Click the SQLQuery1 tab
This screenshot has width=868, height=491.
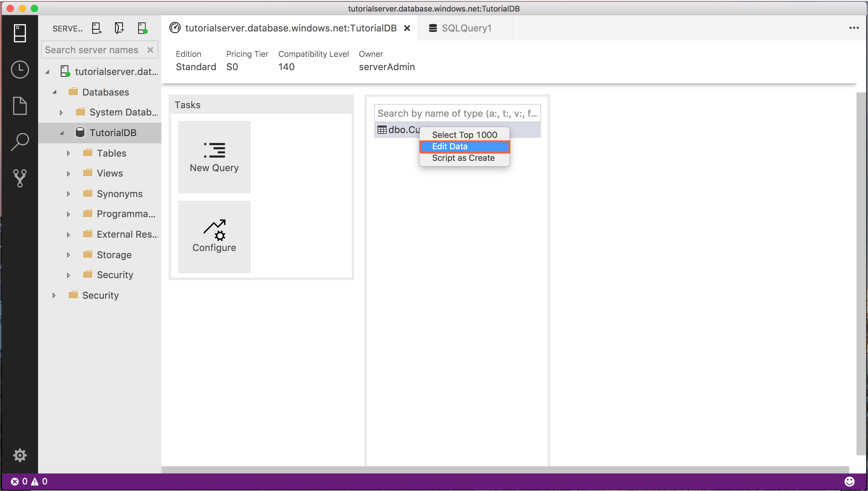pyautogui.click(x=467, y=28)
